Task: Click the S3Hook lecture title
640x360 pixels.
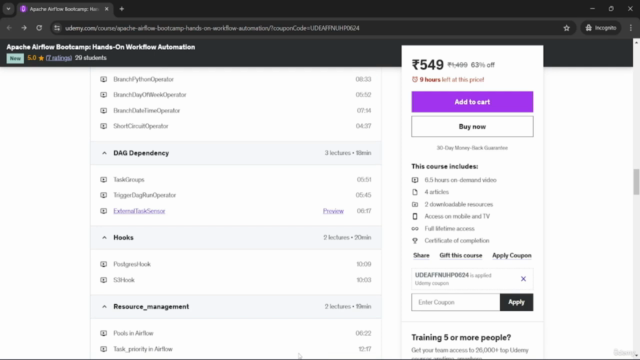Action: pos(124,280)
